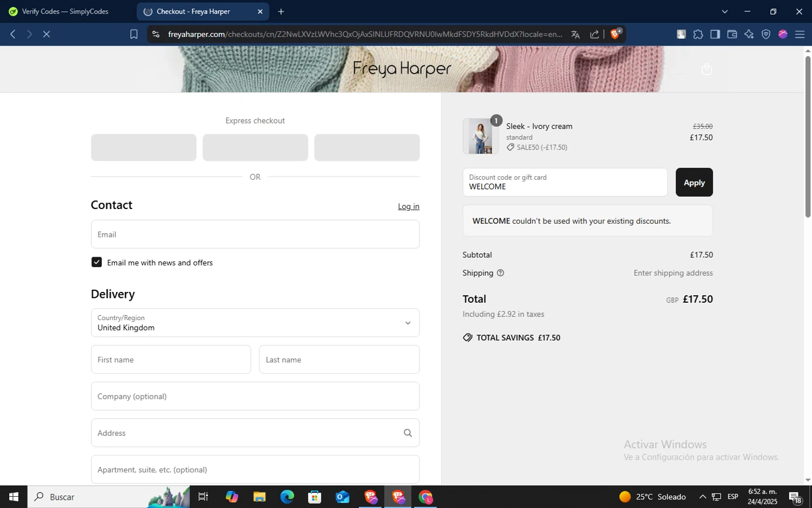The width and height of the screenshot is (812, 508).
Task: Focus the First name field
Action: coord(171,360)
